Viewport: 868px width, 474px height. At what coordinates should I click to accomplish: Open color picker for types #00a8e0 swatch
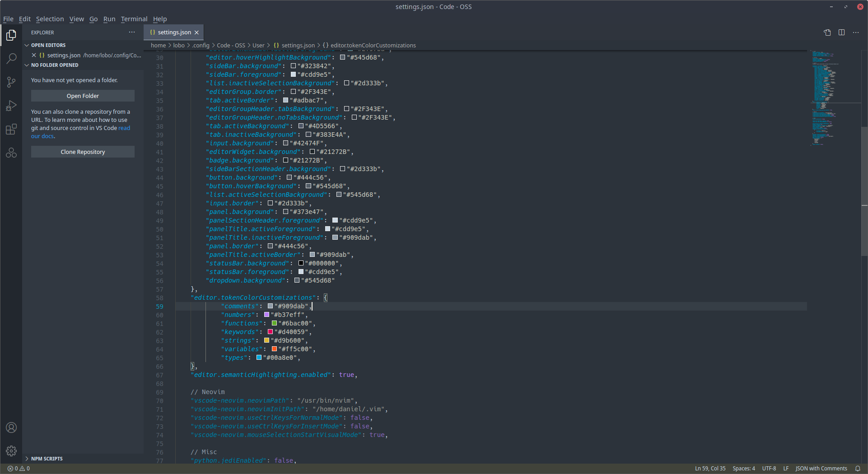tap(259, 358)
